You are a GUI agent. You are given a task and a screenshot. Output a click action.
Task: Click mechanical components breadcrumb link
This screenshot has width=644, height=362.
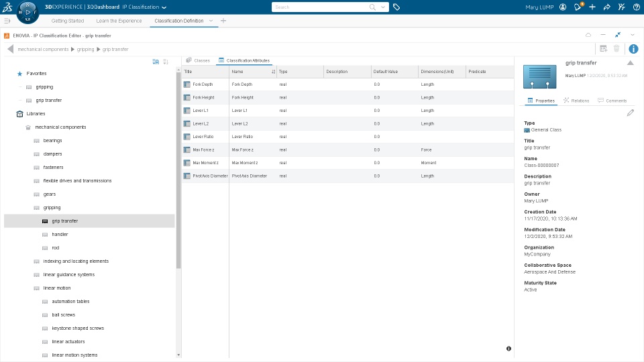(43, 49)
